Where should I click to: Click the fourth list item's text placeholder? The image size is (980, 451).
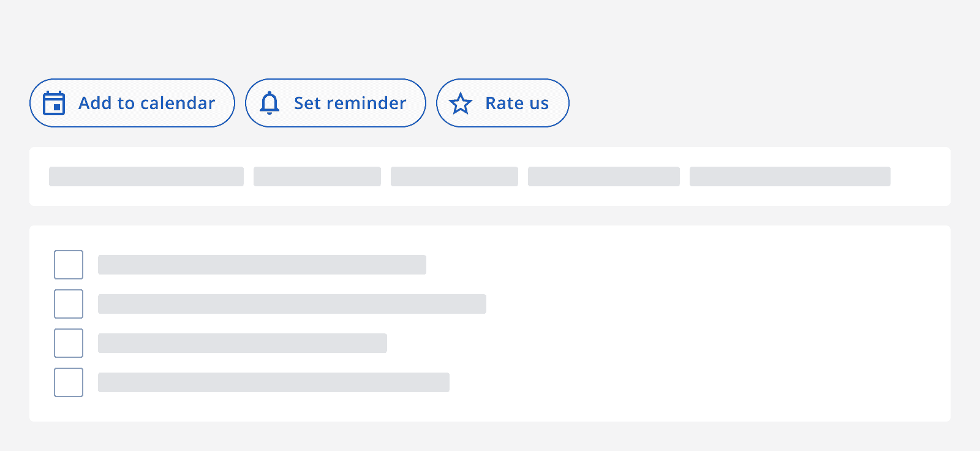click(273, 382)
